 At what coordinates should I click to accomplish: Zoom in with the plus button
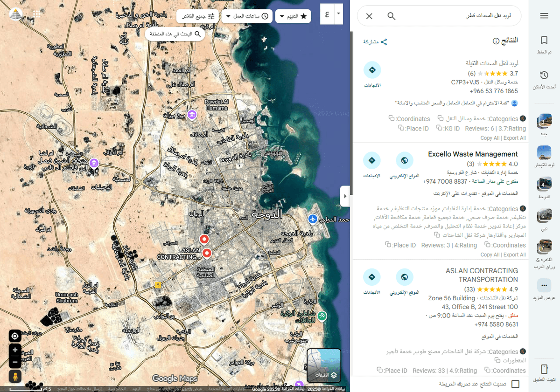tap(15, 349)
